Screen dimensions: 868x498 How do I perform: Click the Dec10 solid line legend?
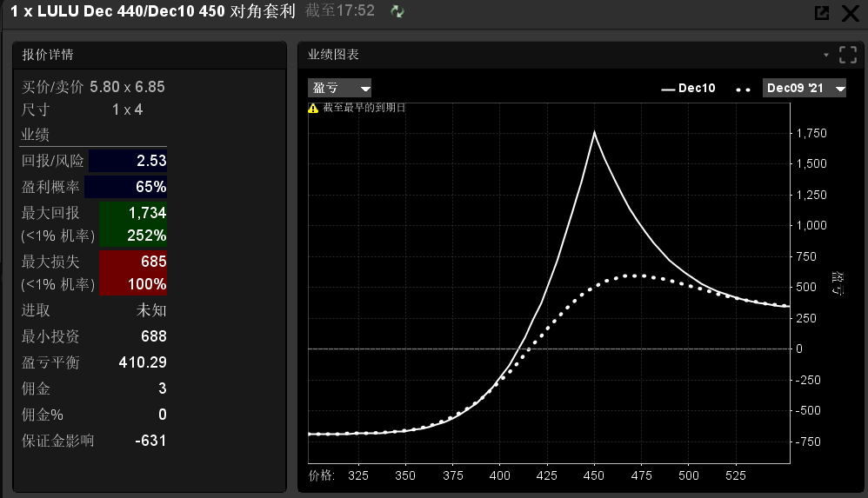click(689, 88)
